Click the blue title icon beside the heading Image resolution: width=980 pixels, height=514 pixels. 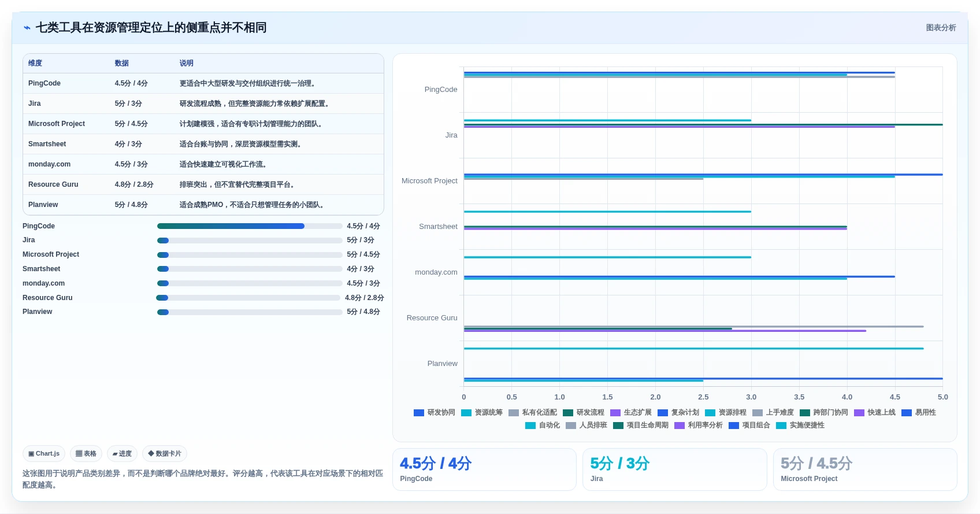click(x=27, y=28)
